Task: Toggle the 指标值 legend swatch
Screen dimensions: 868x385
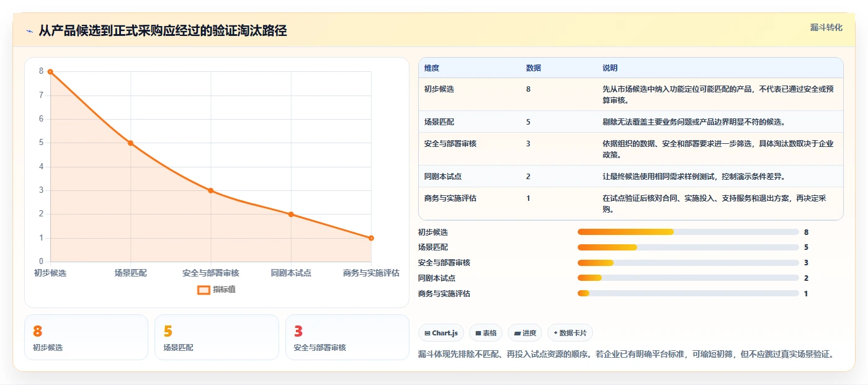Action: coord(204,290)
